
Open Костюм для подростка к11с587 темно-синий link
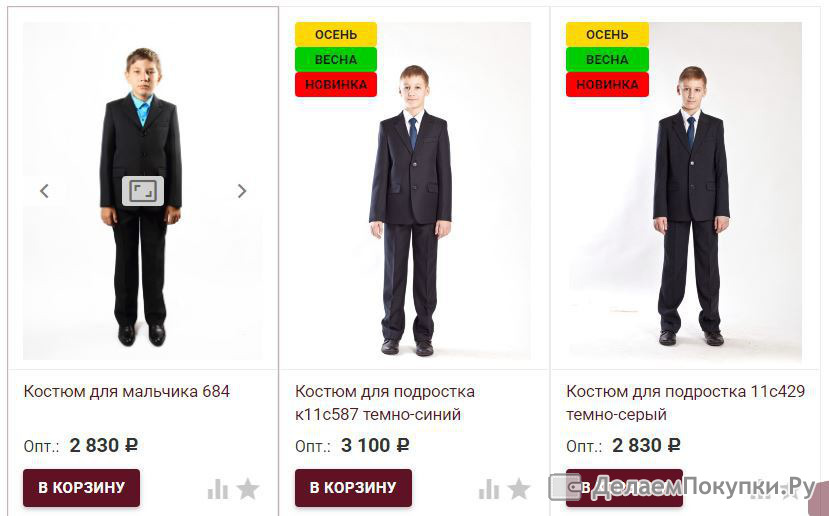385,403
